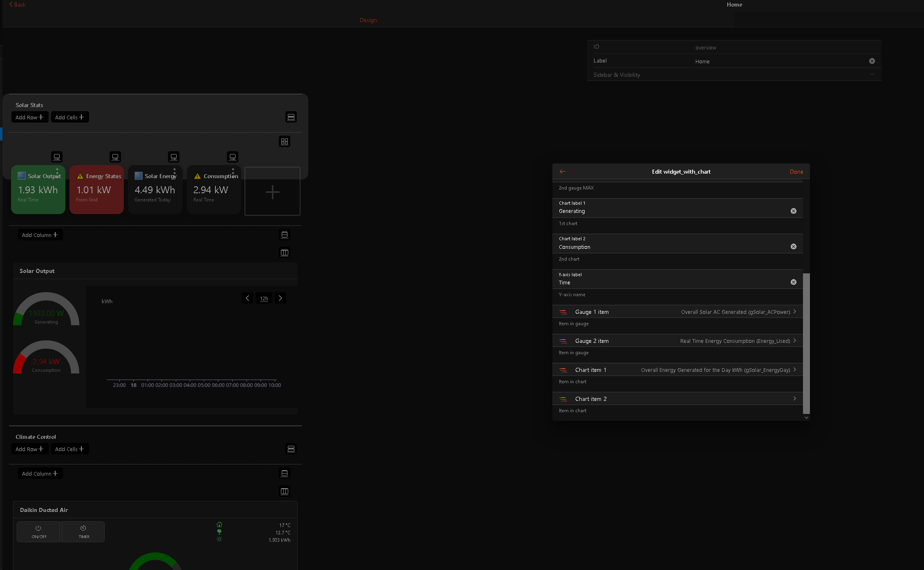The image size is (924, 570).
Task: Clear the Chart label 1 Generating field
Action: [793, 211]
